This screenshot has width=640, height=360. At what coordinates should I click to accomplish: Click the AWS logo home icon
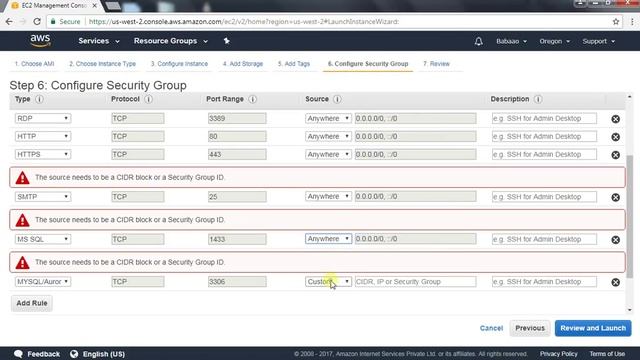click(x=40, y=40)
